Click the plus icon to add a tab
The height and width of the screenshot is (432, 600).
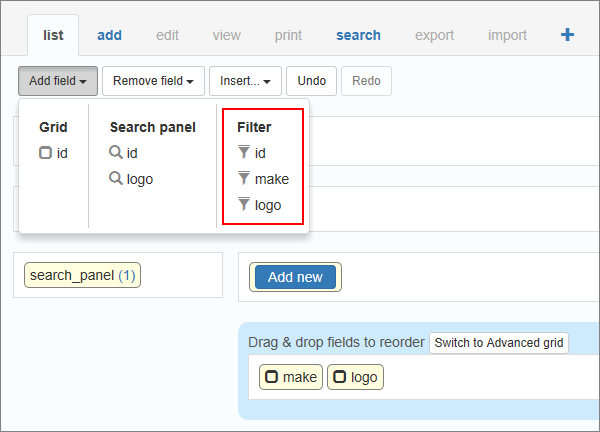coord(567,35)
